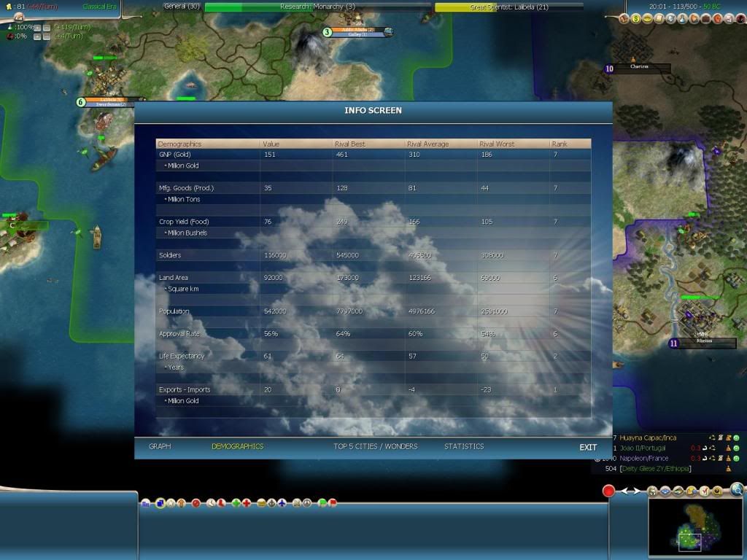
Task: Click plus button beside 0% culture rate
Action: pyautogui.click(x=37, y=36)
